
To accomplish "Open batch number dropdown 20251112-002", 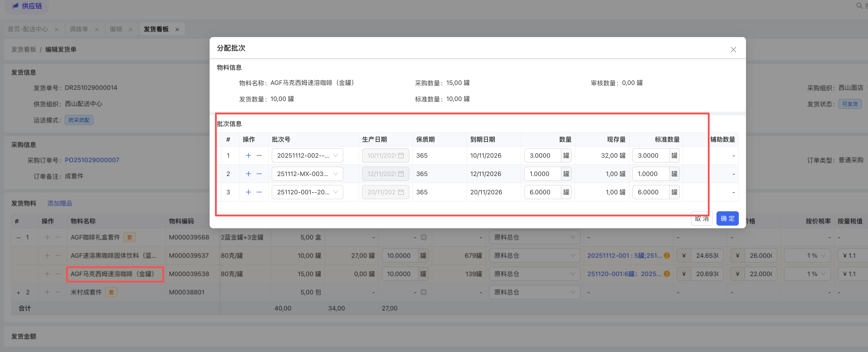I will coord(307,155).
